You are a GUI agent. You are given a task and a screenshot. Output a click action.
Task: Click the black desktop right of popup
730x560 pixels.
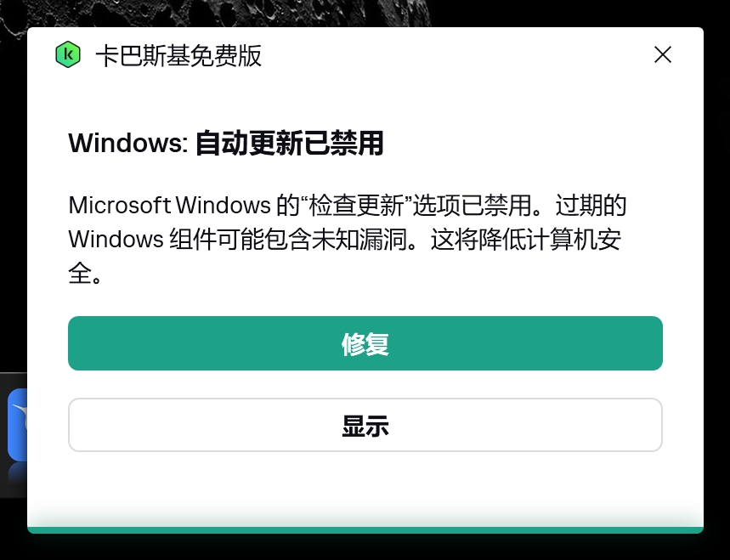(x=716, y=280)
